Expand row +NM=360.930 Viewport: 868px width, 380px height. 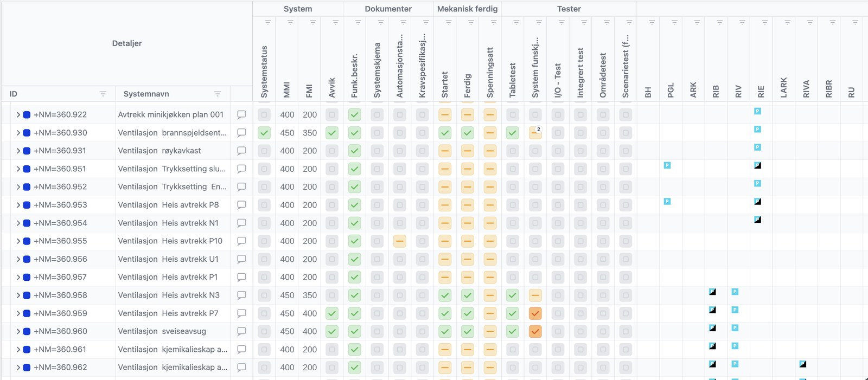coord(18,132)
